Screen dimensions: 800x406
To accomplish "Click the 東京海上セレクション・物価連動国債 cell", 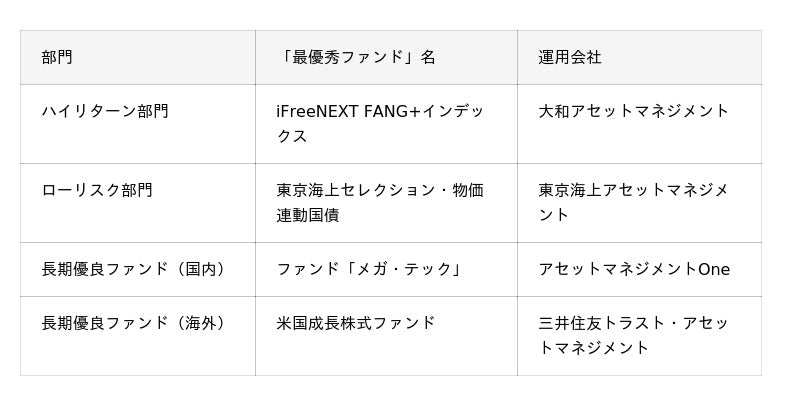I will coord(380,202).
